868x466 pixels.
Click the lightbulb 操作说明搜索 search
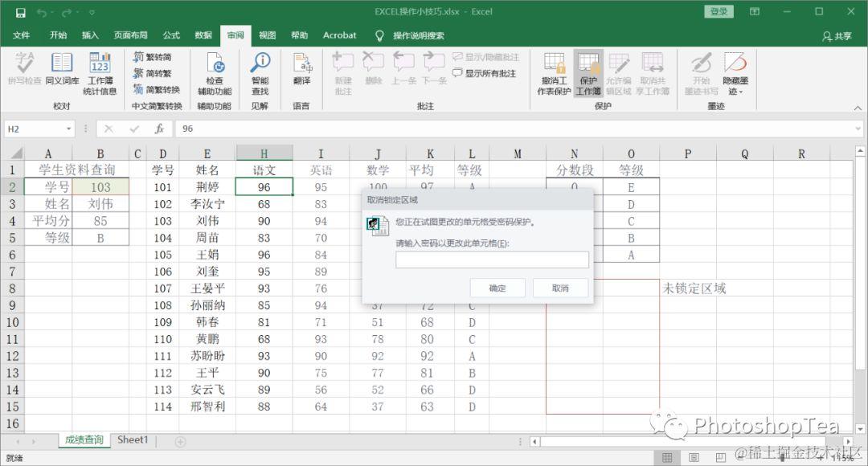(410, 35)
